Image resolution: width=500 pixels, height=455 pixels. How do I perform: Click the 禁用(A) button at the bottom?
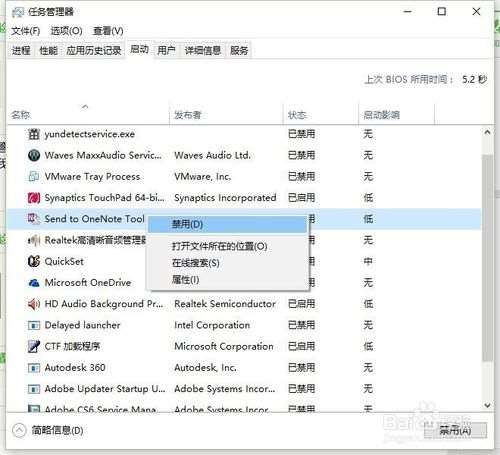[x=455, y=430]
